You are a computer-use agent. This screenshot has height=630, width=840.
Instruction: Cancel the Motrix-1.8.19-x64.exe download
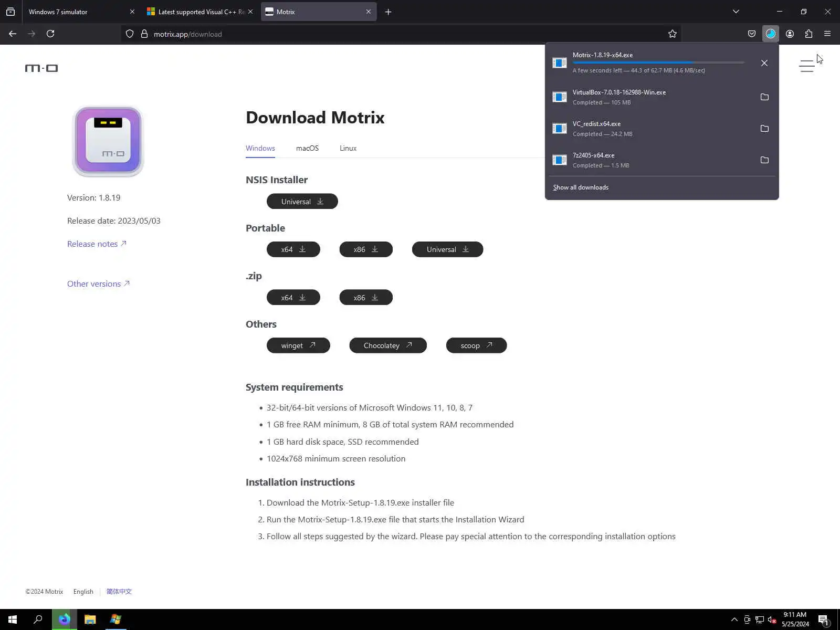click(x=764, y=63)
